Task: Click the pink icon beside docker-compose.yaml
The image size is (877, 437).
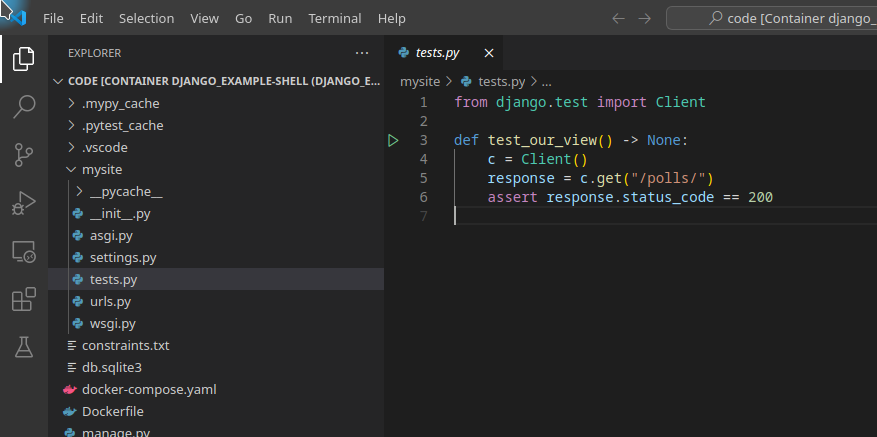Action: pyautogui.click(x=69, y=389)
